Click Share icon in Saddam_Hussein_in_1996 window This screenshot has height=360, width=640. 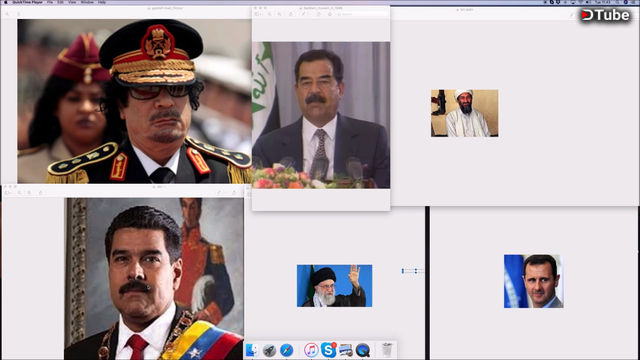(291, 14)
